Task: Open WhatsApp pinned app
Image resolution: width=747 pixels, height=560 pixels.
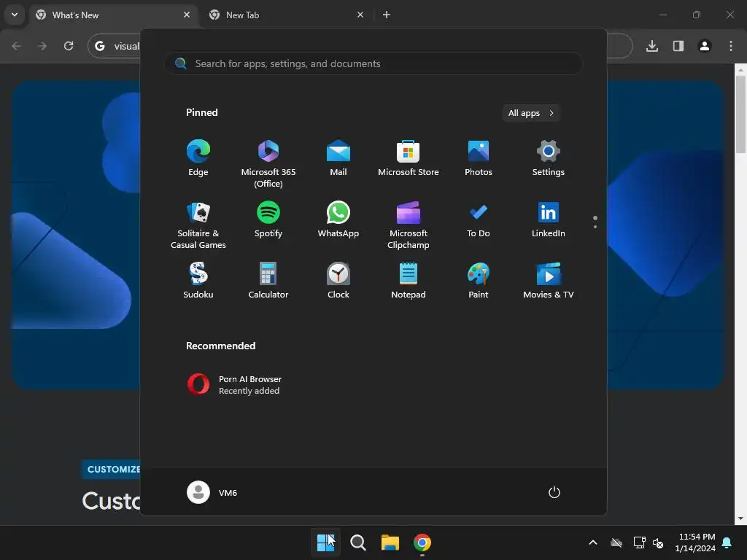Action: click(338, 219)
